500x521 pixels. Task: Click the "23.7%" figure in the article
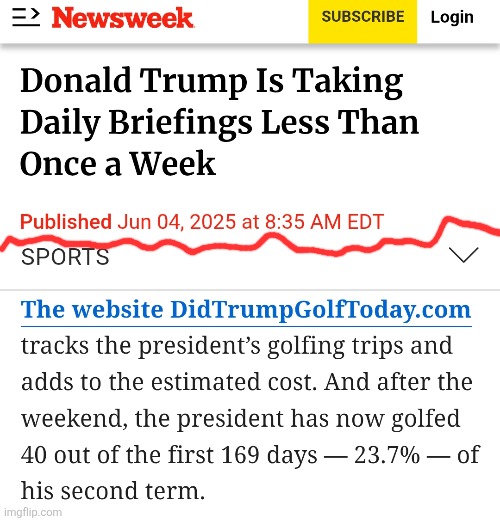tap(387, 454)
